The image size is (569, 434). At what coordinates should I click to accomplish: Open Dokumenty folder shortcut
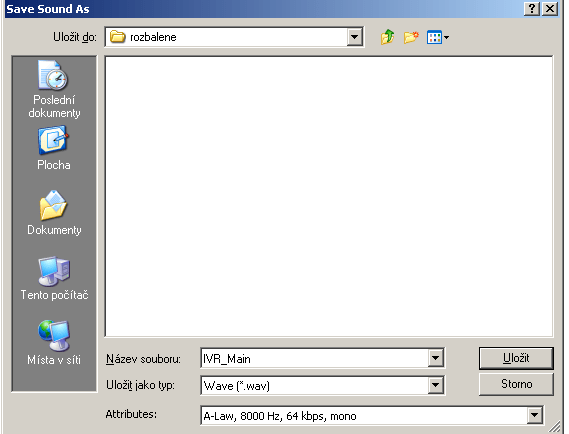pos(54,213)
